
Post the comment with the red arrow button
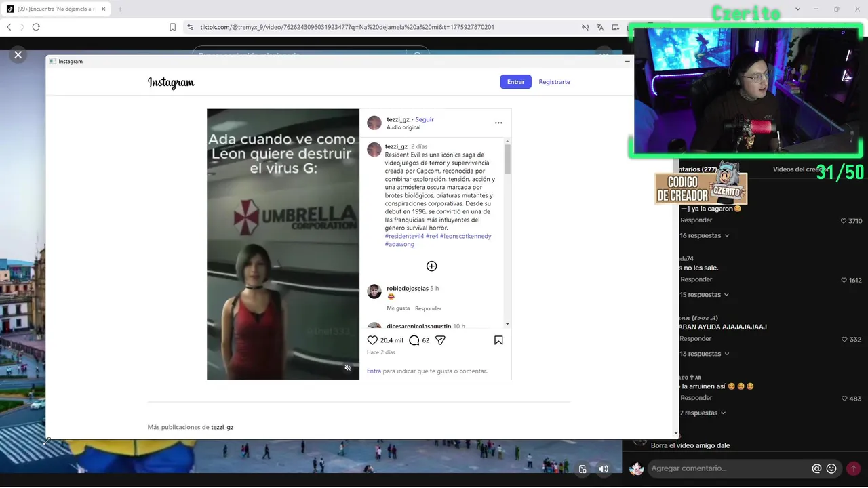tap(853, 468)
